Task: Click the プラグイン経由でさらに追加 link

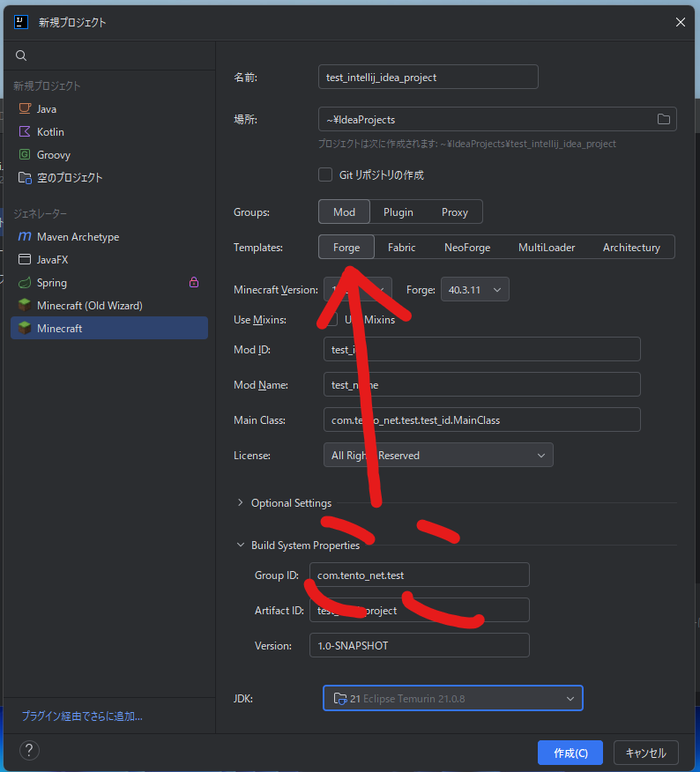Action: (82, 716)
